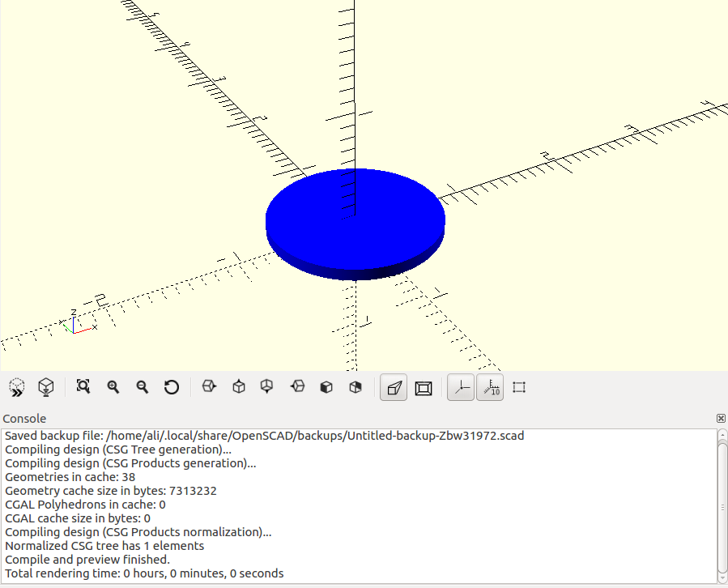Viewport: 728px width, 588px height.
Task: Click 'Compiling design (CSG Tree generation)...' line
Action: point(118,450)
